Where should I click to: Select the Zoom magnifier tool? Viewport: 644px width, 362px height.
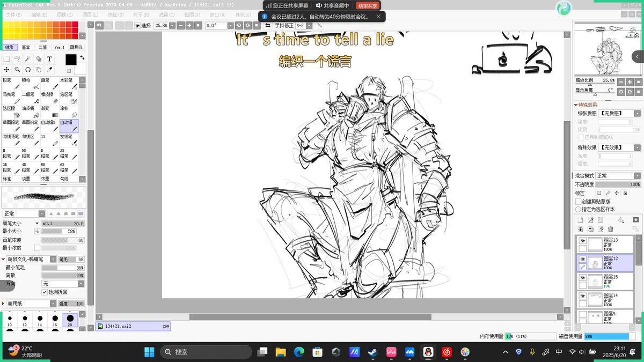(17, 70)
